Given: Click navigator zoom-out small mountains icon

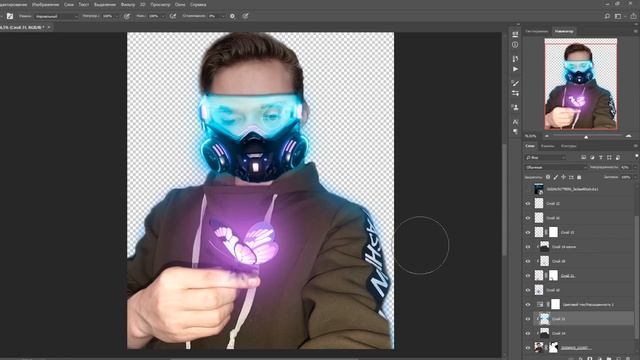Looking at the screenshot, I should pyautogui.click(x=547, y=136).
